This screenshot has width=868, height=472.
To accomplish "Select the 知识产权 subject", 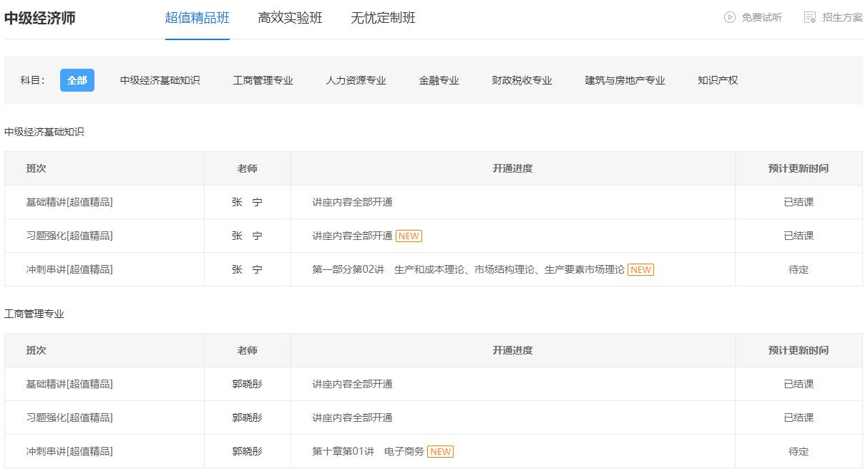I will pos(717,80).
